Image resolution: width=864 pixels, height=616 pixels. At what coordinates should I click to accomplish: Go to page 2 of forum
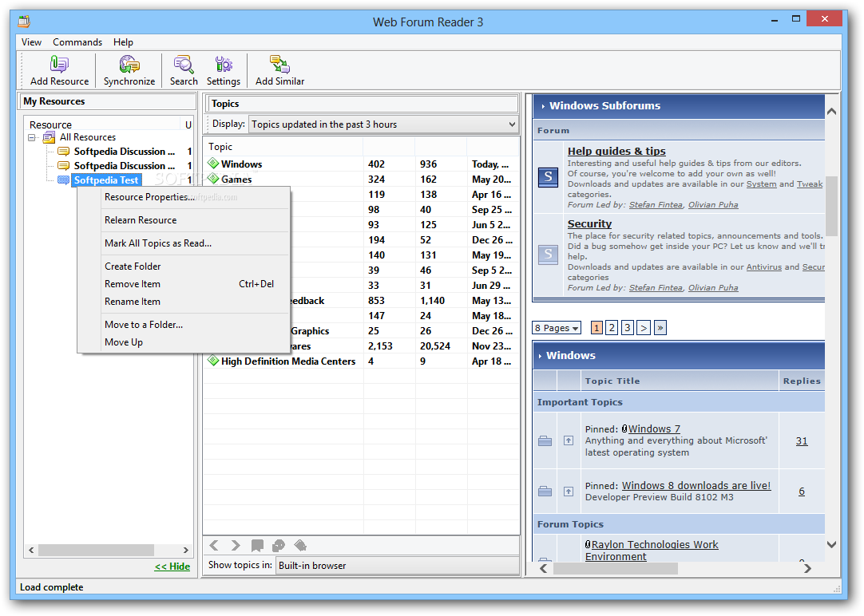(612, 328)
